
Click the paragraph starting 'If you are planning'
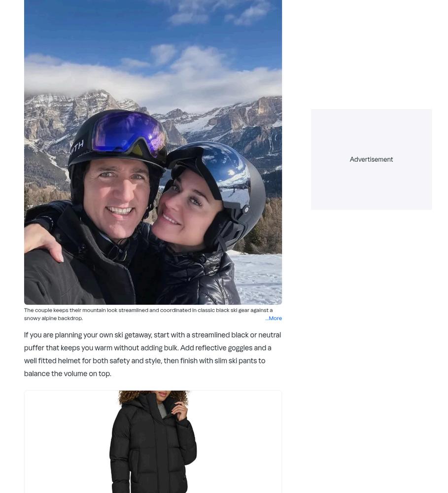click(153, 354)
